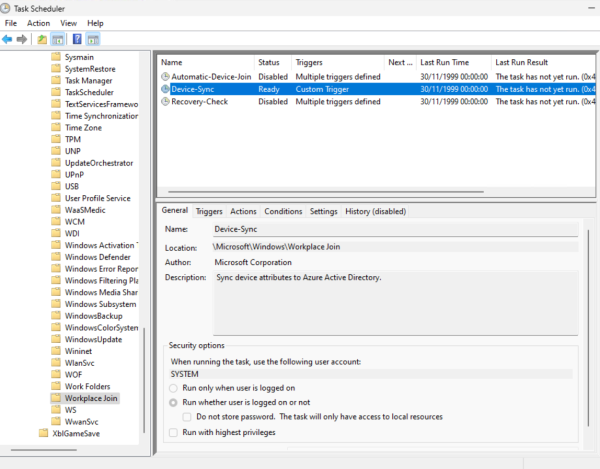Sort tasks by the Status column header
The image size is (600, 469).
click(269, 62)
